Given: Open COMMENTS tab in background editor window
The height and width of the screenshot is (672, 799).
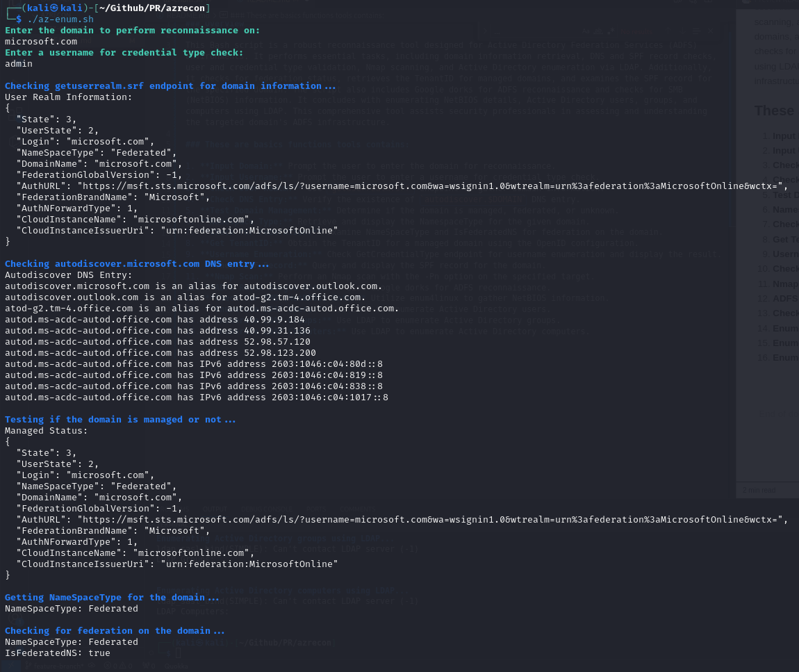Looking at the screenshot, I should tap(357, 509).
